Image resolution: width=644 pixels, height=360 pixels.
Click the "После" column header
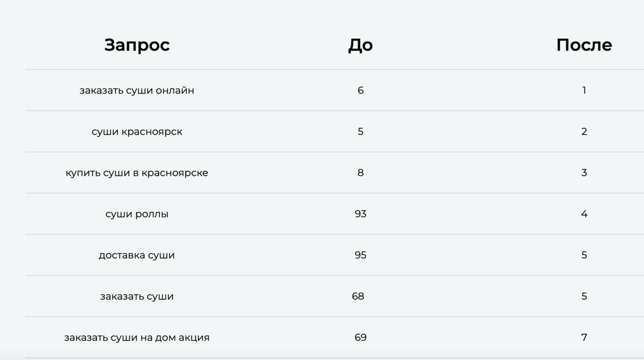pos(584,45)
